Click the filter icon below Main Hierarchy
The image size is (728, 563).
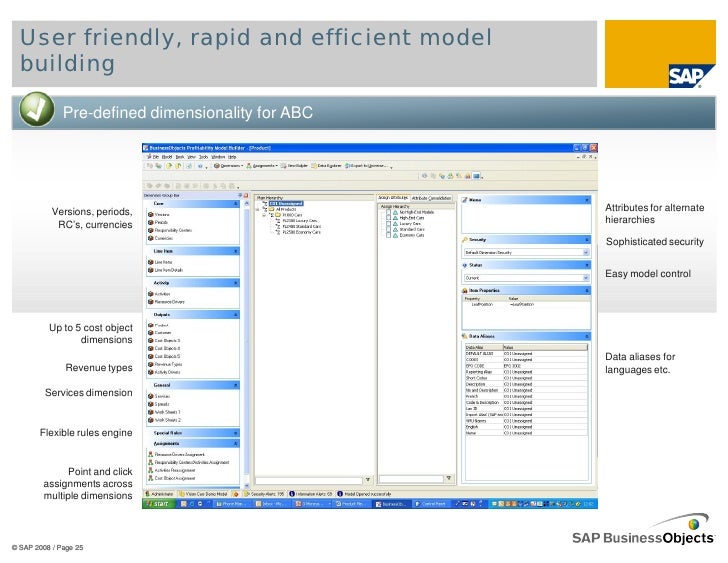[368, 479]
